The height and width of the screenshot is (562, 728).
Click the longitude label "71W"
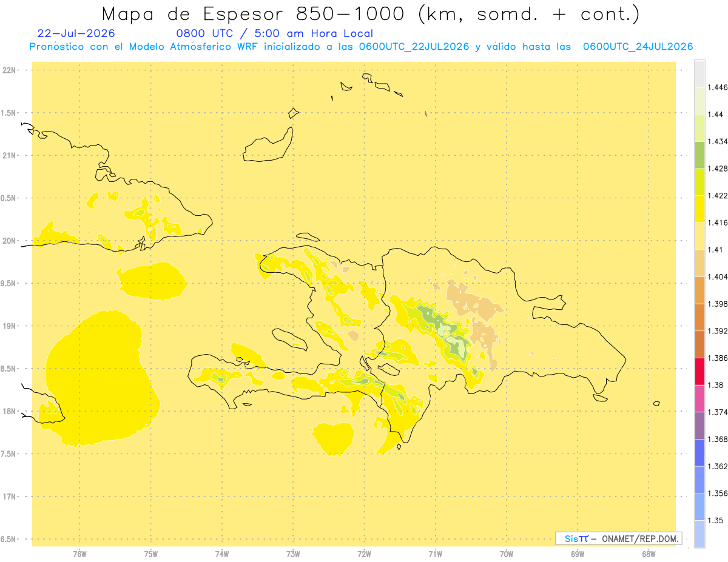coord(435,554)
